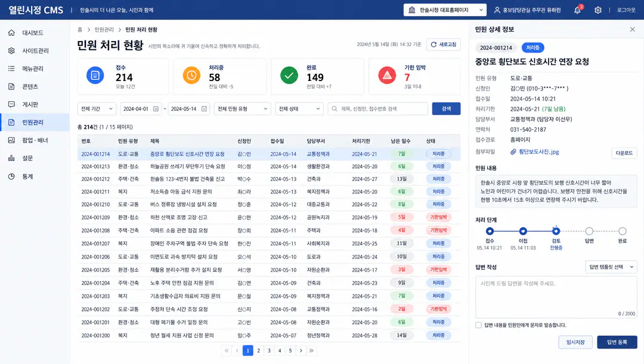
Task: Expand the 전체 상태 dropdown
Action: pyautogui.click(x=299, y=109)
